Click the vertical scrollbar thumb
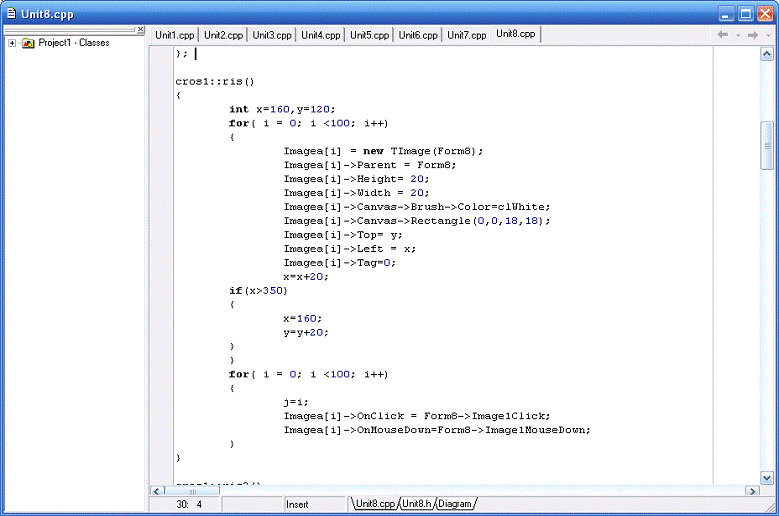The height and width of the screenshot is (516, 779). coord(767,145)
